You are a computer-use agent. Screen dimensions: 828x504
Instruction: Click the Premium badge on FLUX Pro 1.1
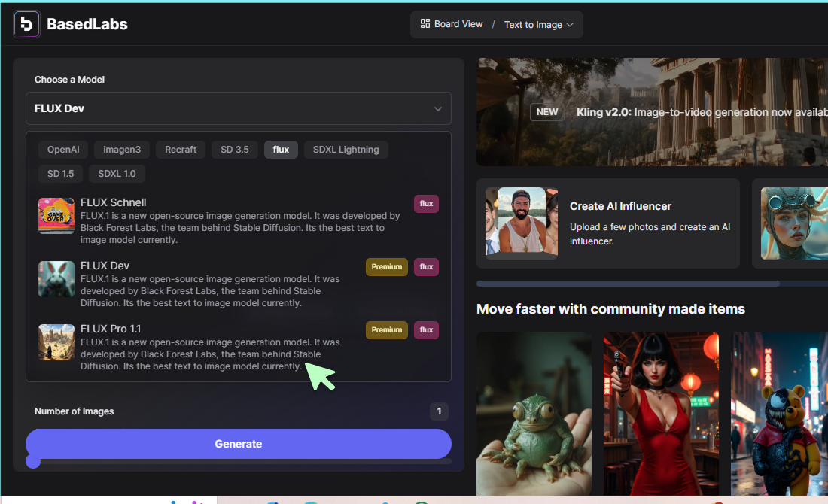[387, 330]
